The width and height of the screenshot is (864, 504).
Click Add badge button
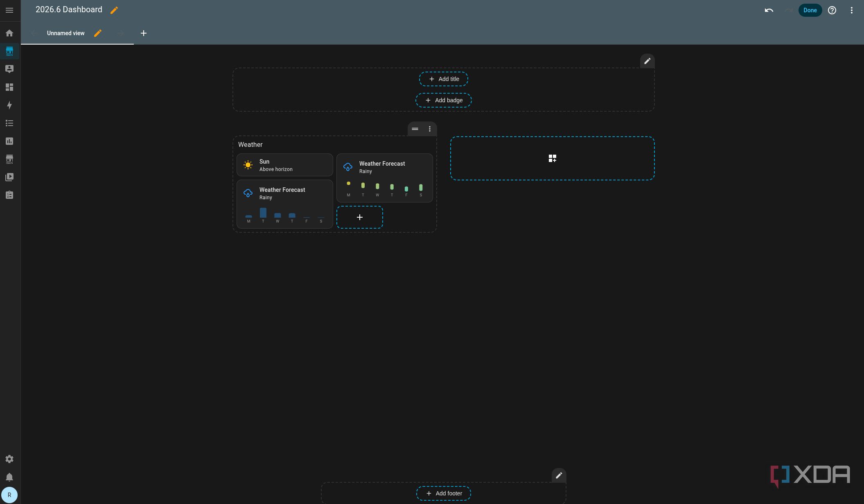click(x=444, y=100)
